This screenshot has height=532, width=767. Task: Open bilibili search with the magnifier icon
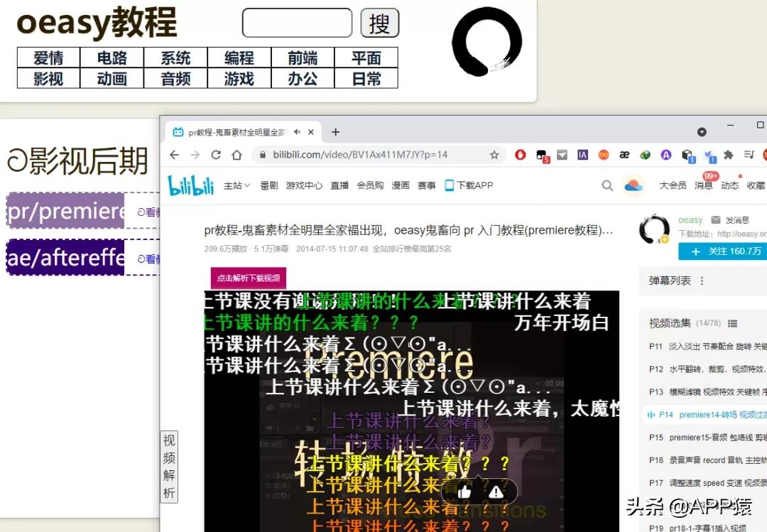[x=607, y=185]
